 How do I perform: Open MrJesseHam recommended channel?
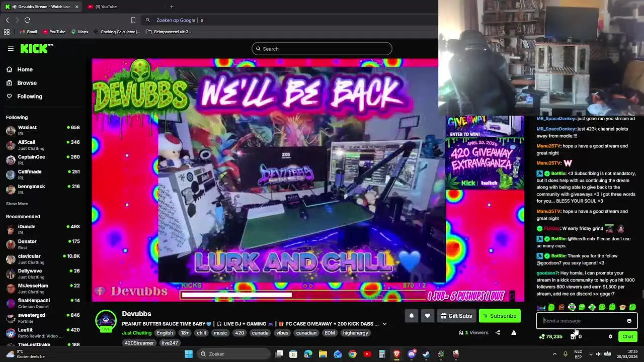43,288
